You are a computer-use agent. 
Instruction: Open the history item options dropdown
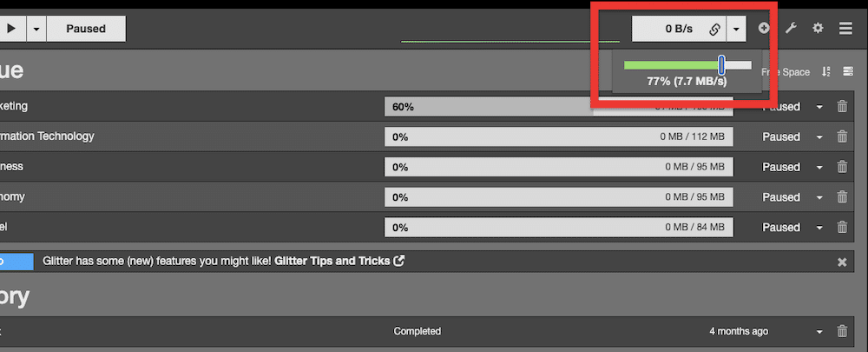tap(819, 331)
